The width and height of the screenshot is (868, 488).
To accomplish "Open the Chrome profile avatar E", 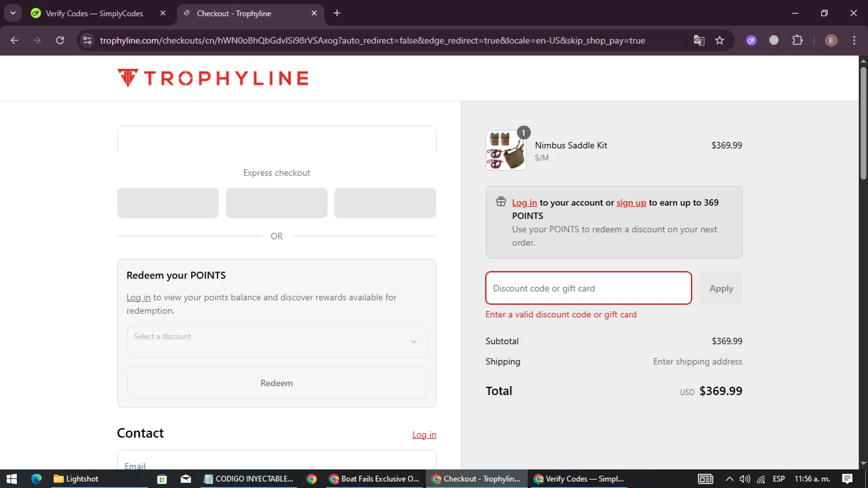I will click(x=831, y=41).
